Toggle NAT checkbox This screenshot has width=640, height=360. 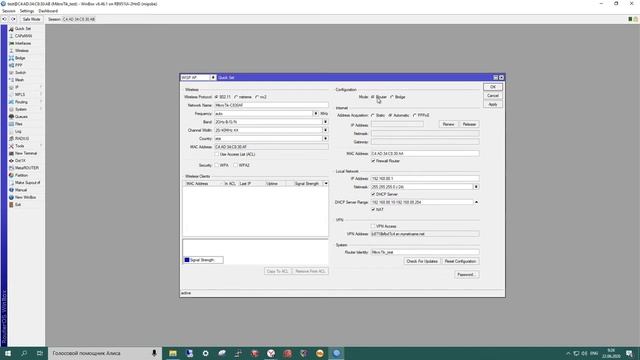tap(373, 210)
